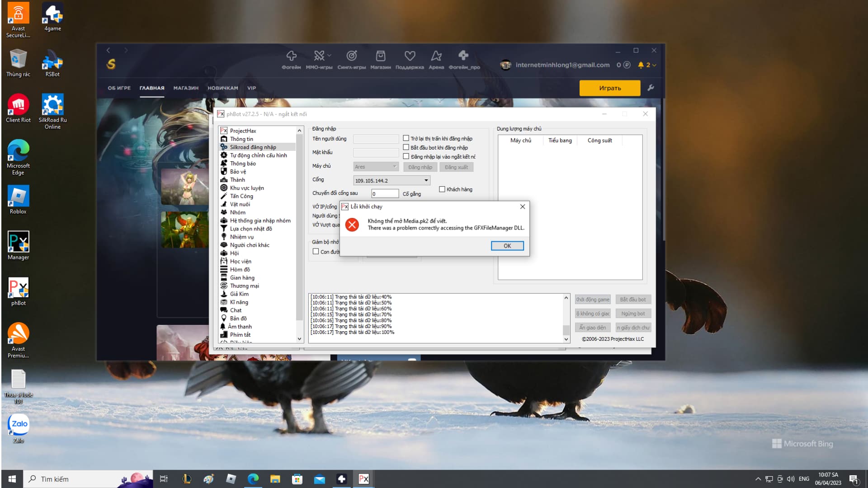Click the yellow Играть button
The height and width of the screenshot is (488, 868).
(x=609, y=88)
